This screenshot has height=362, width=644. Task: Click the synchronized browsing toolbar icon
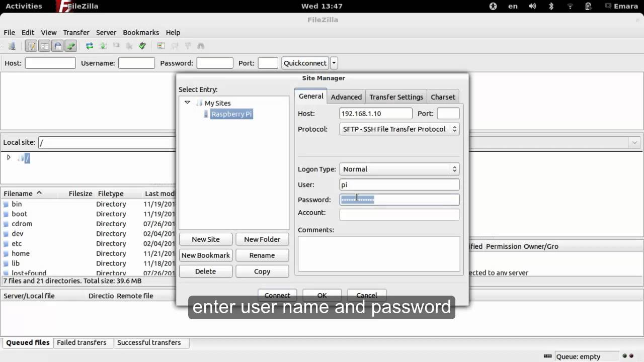click(188, 46)
